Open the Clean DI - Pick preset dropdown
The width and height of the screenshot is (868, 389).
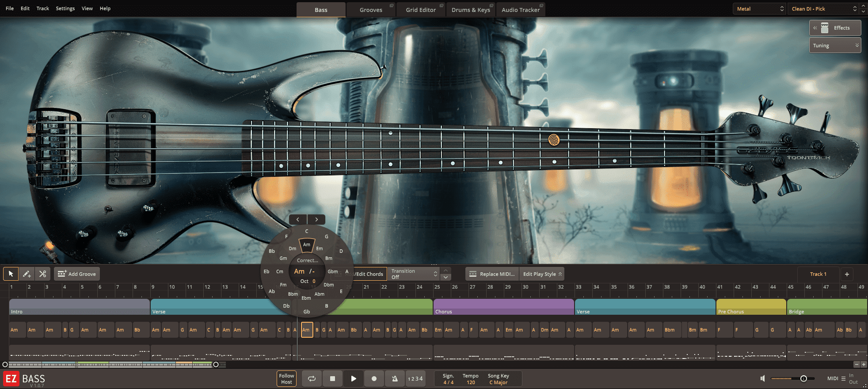coord(823,9)
